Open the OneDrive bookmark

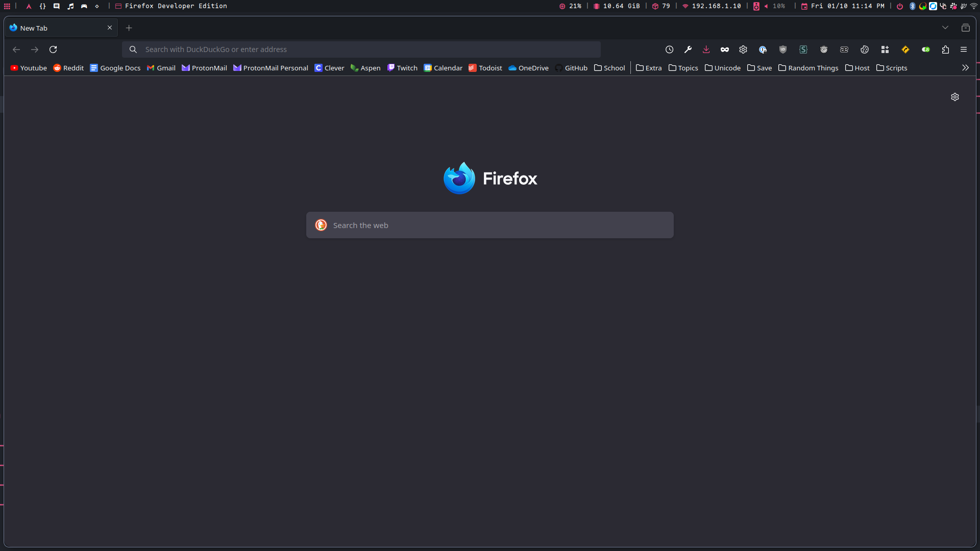pos(528,68)
